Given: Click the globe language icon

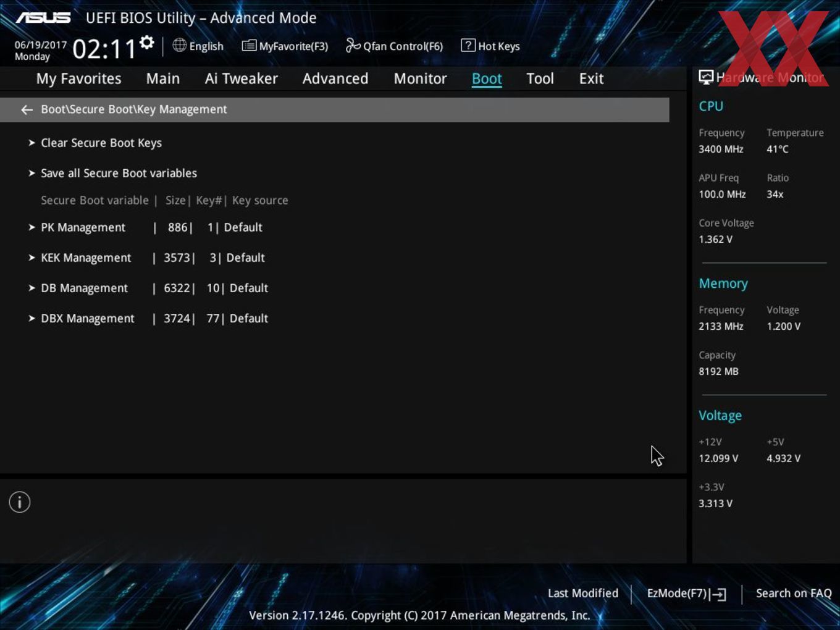Looking at the screenshot, I should click(x=179, y=45).
